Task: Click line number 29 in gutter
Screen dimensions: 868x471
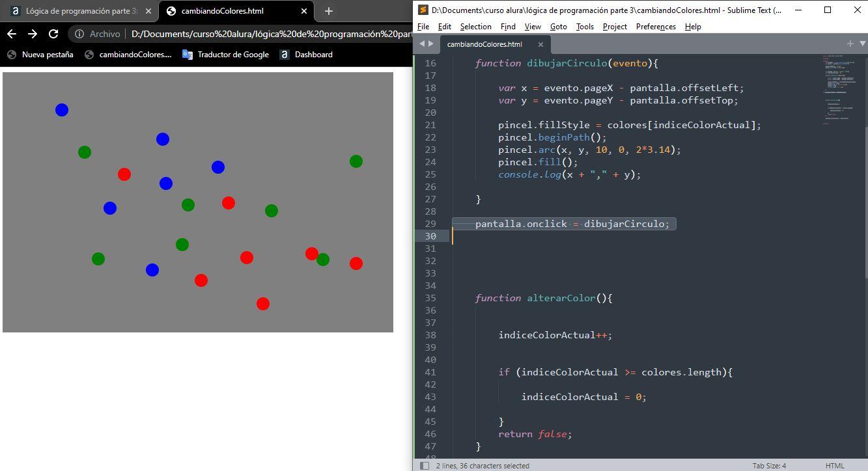Action: [x=430, y=224]
